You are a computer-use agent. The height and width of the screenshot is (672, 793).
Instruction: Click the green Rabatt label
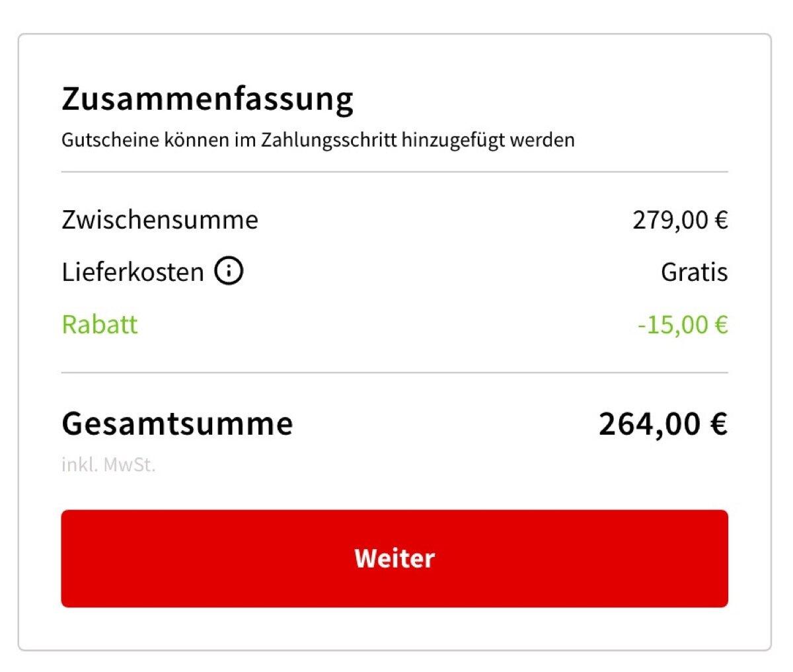(100, 324)
